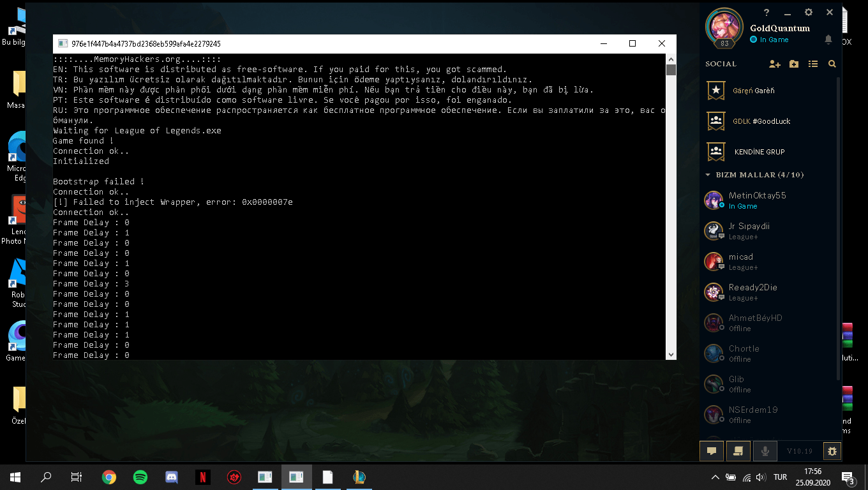Launch Google Chrome from the taskbar
The height and width of the screenshot is (490, 868).
tap(109, 477)
